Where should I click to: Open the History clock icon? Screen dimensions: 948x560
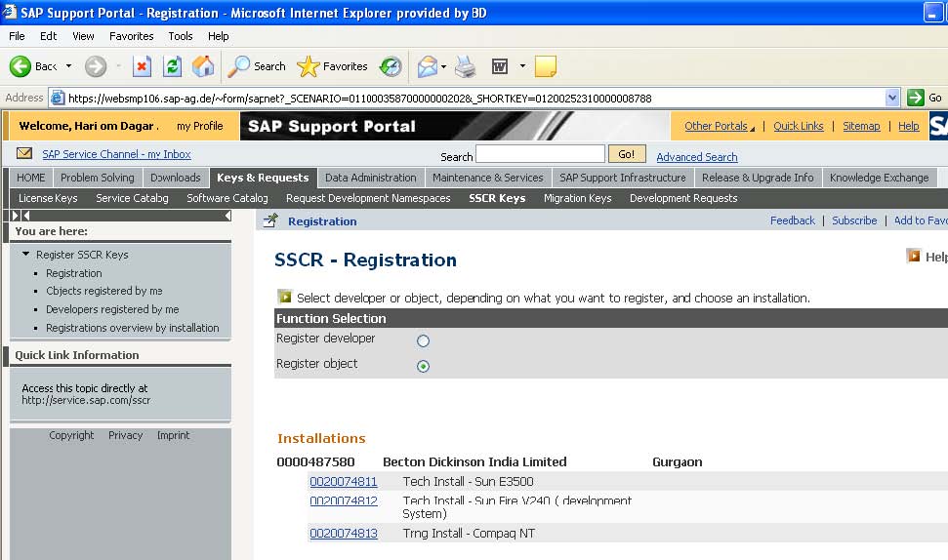click(391, 66)
